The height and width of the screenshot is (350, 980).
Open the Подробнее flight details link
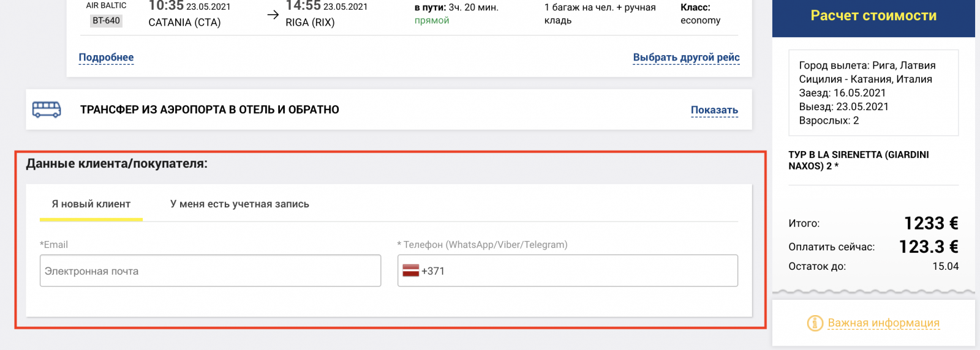(106, 58)
